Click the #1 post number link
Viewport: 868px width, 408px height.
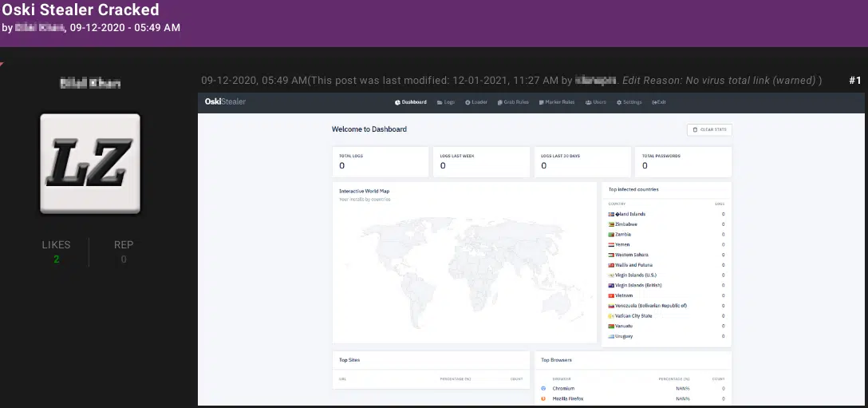[x=854, y=81]
